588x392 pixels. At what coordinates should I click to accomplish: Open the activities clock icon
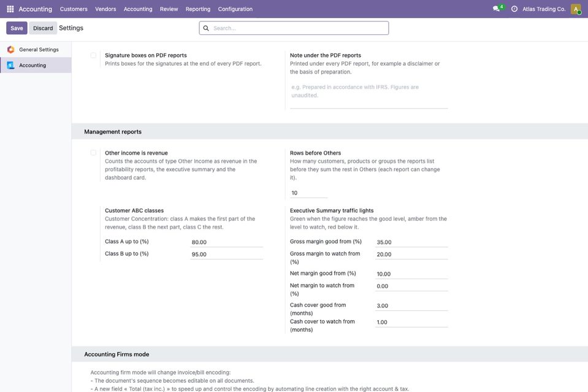[514, 9]
